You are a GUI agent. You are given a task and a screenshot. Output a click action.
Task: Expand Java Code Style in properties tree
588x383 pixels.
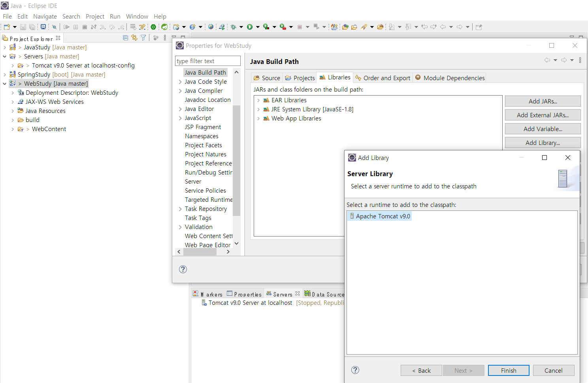coord(180,82)
